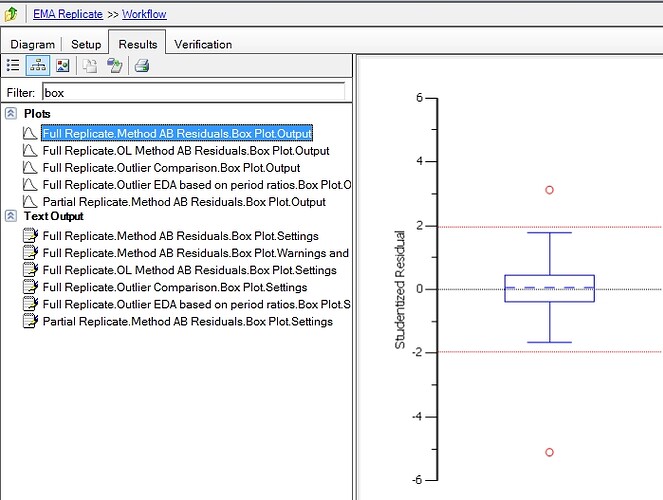
Task: Select Partial Replicate.Method AB Residuals.Box Plot.Output
Action: [x=184, y=202]
